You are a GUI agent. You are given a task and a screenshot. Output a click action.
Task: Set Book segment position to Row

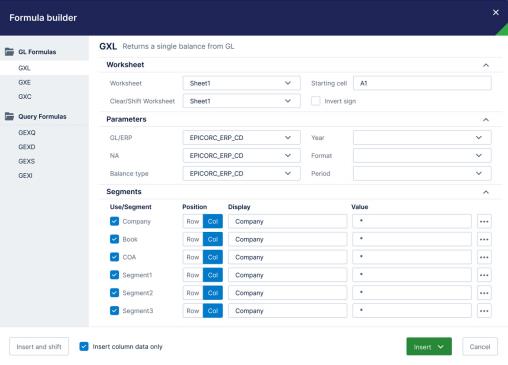point(193,239)
